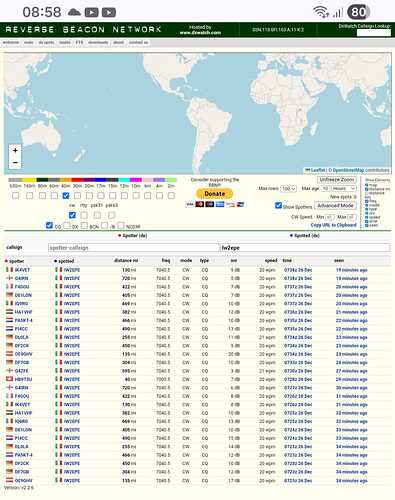Open the welcome menu tab
Viewport: 395px width, 500px height.
tap(11, 43)
